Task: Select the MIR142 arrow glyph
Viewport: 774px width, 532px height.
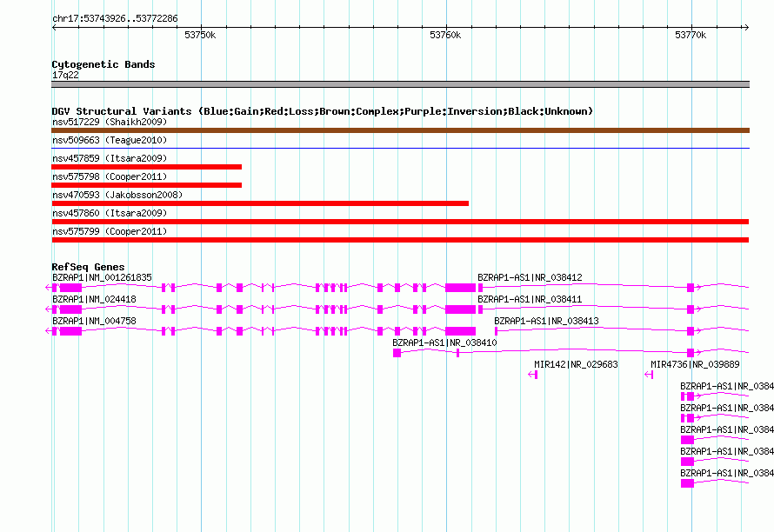Action: (532, 375)
